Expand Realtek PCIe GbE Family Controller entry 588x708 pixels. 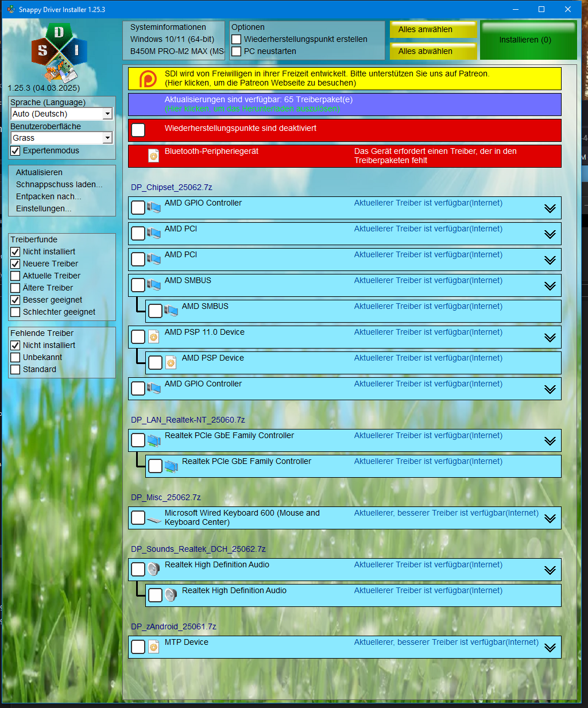550,441
